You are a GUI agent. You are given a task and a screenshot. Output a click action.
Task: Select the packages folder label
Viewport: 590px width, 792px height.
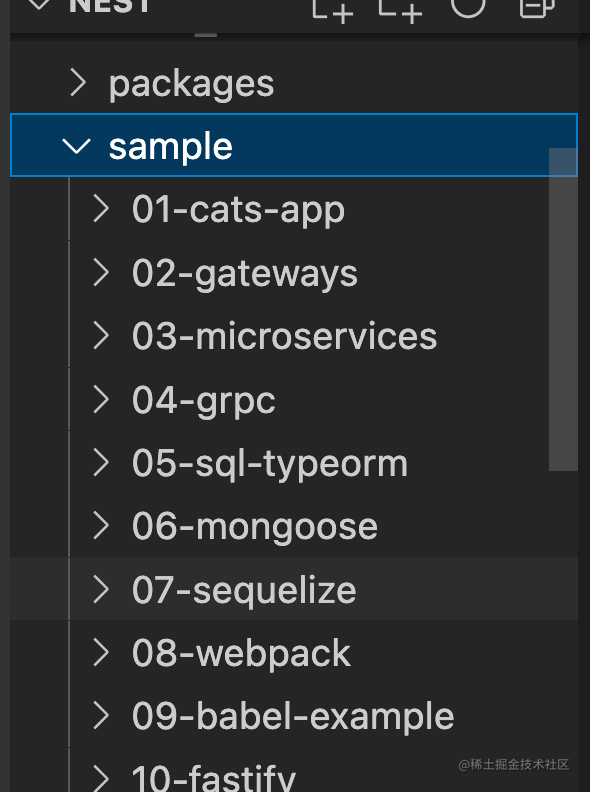point(191,83)
